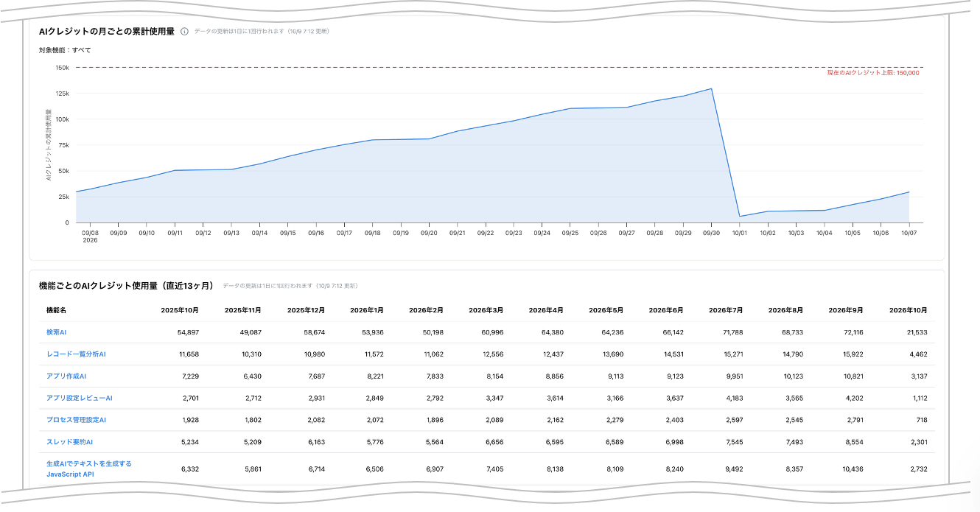980x512 pixels.
Task: Click the 対象機能：すべて filter text
Action: coord(65,50)
